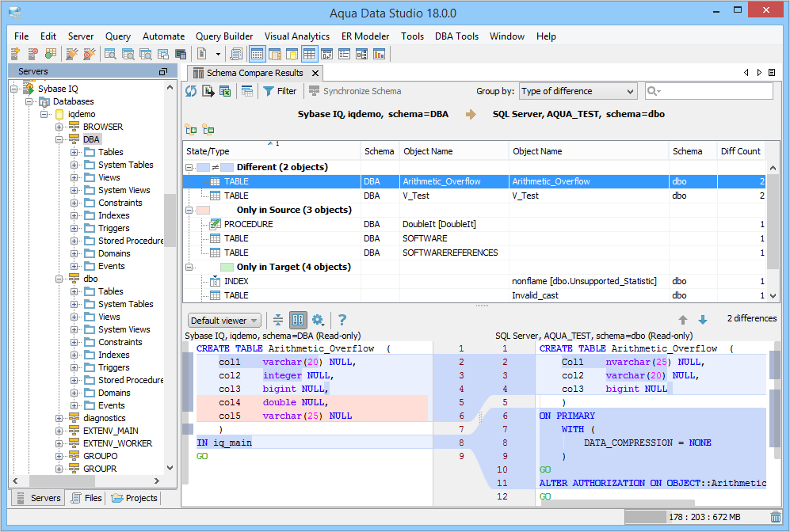Switch to the Files tab
790x532 pixels.
[x=86, y=498]
